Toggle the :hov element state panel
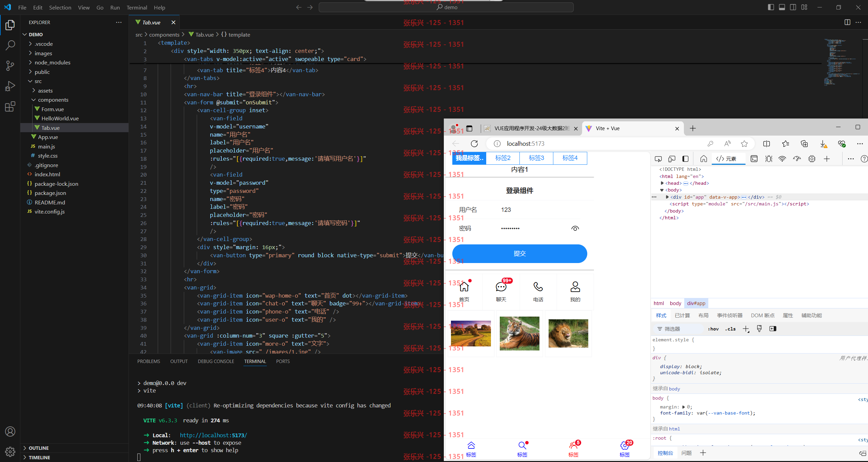 713,329
